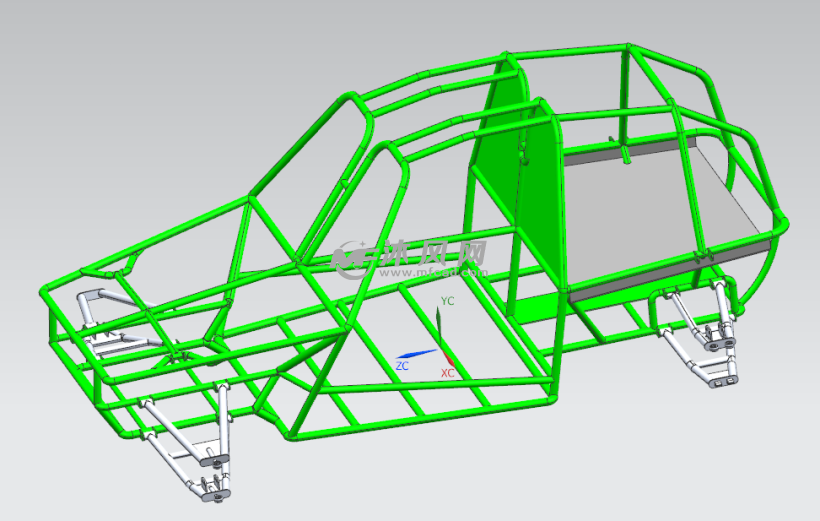Click the XC axis label
This screenshot has width=820, height=521.
tap(448, 373)
